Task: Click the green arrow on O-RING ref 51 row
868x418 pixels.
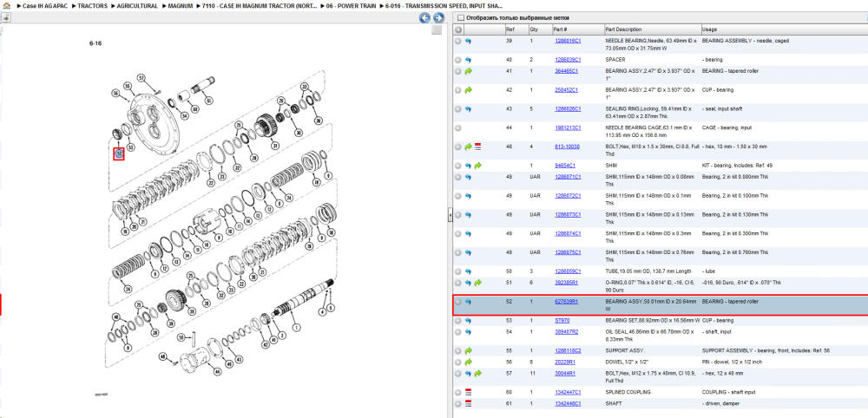Action: [477, 283]
